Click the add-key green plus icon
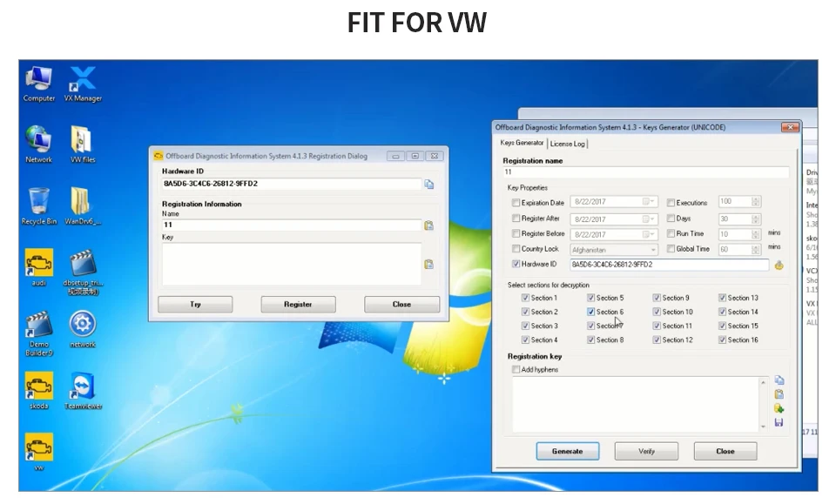836x504 pixels. (x=779, y=408)
